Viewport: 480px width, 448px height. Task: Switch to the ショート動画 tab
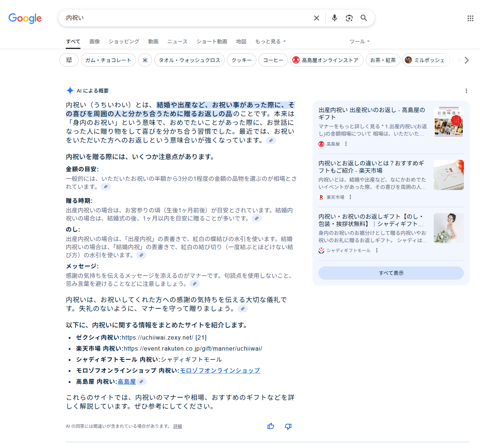(x=212, y=42)
